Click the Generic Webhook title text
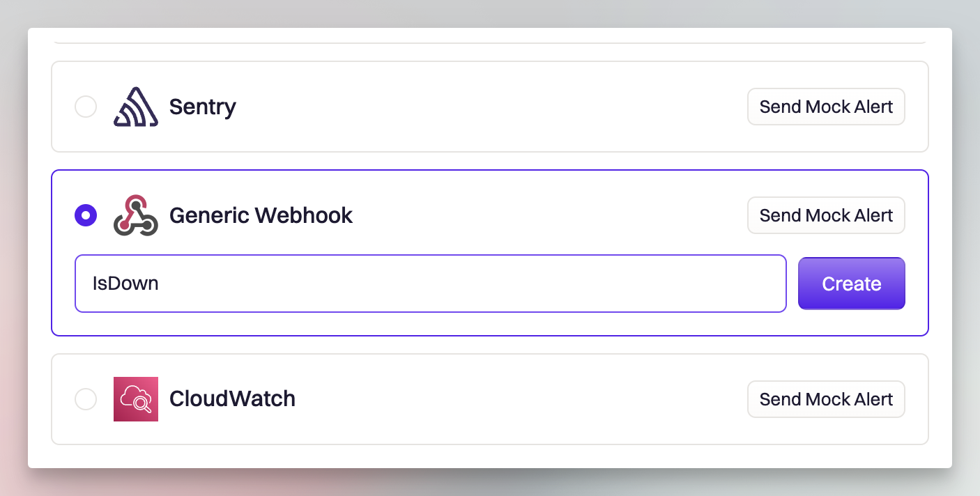The image size is (980, 496). pos(261,215)
